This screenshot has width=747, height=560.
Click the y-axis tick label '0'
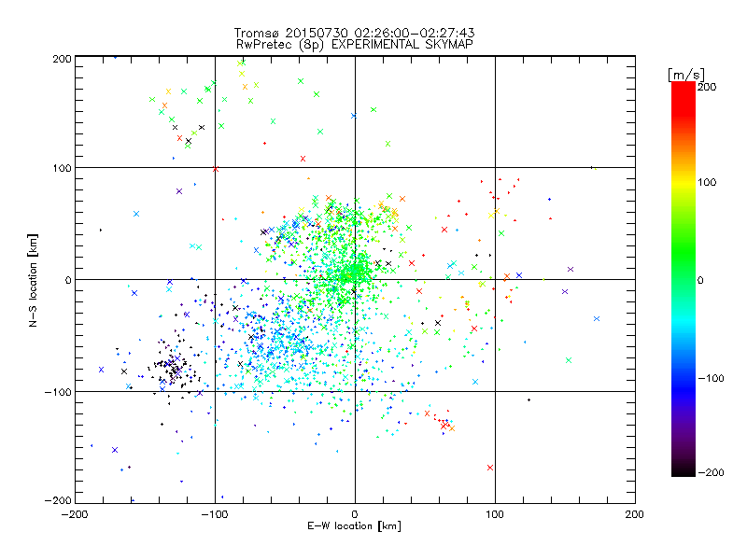tap(68, 280)
